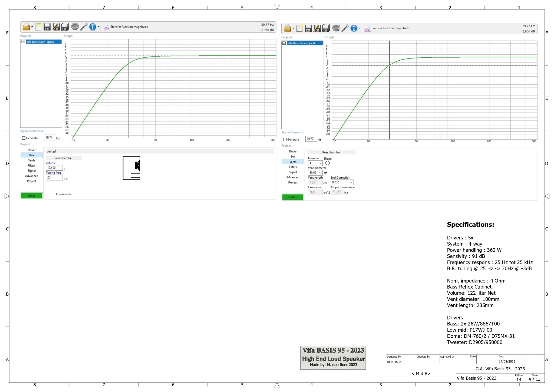Open End Correction 0,732 dropdown

351,182
